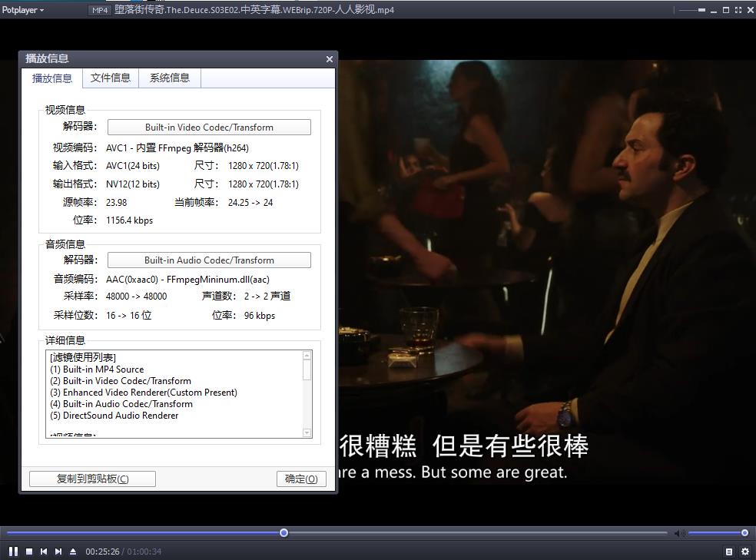This screenshot has width=756, height=560.
Task: Open the settings gear in control bar
Action: [x=745, y=552]
